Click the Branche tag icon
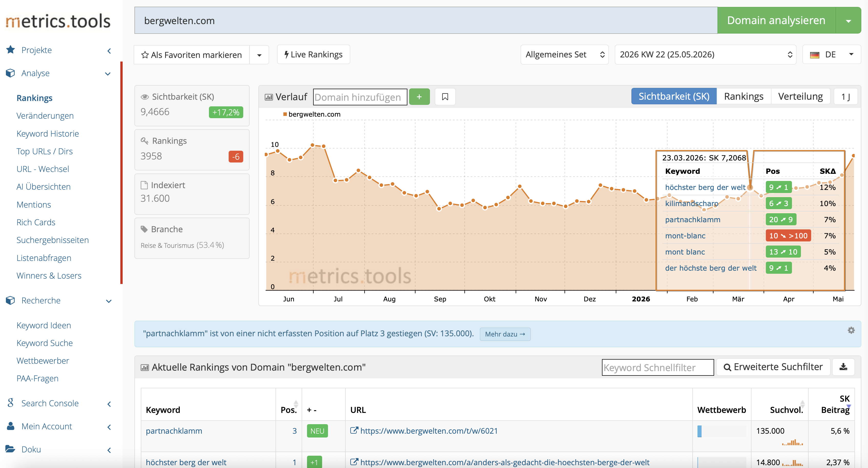 point(144,229)
